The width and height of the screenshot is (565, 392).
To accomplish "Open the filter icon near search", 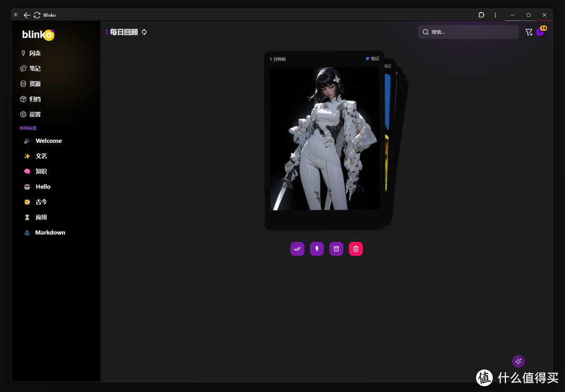I will [x=528, y=32].
